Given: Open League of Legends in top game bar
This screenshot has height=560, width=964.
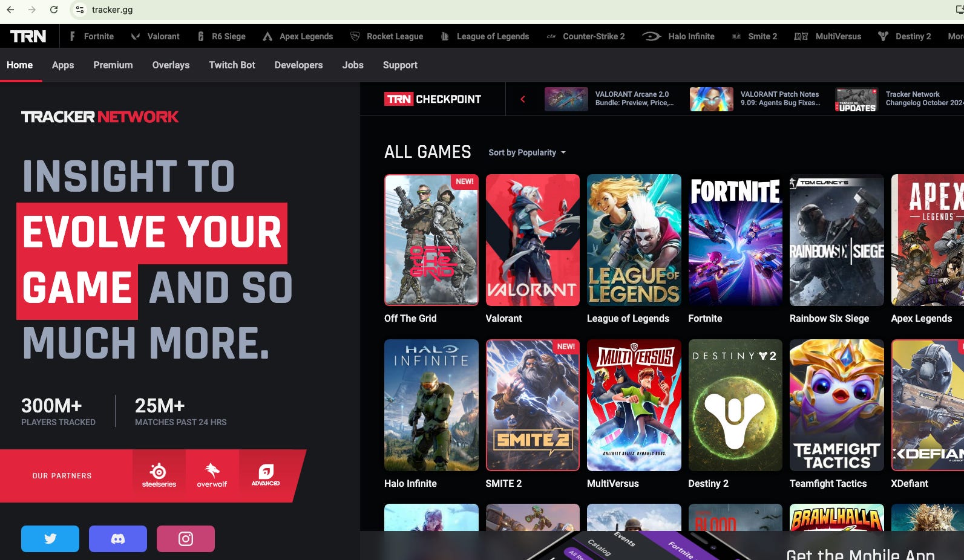Looking at the screenshot, I should (x=485, y=36).
